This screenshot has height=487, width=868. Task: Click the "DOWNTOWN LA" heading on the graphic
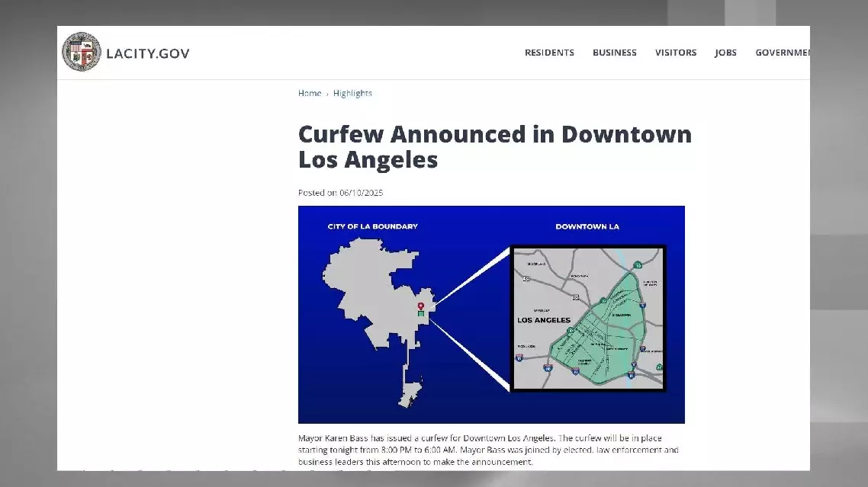point(587,226)
